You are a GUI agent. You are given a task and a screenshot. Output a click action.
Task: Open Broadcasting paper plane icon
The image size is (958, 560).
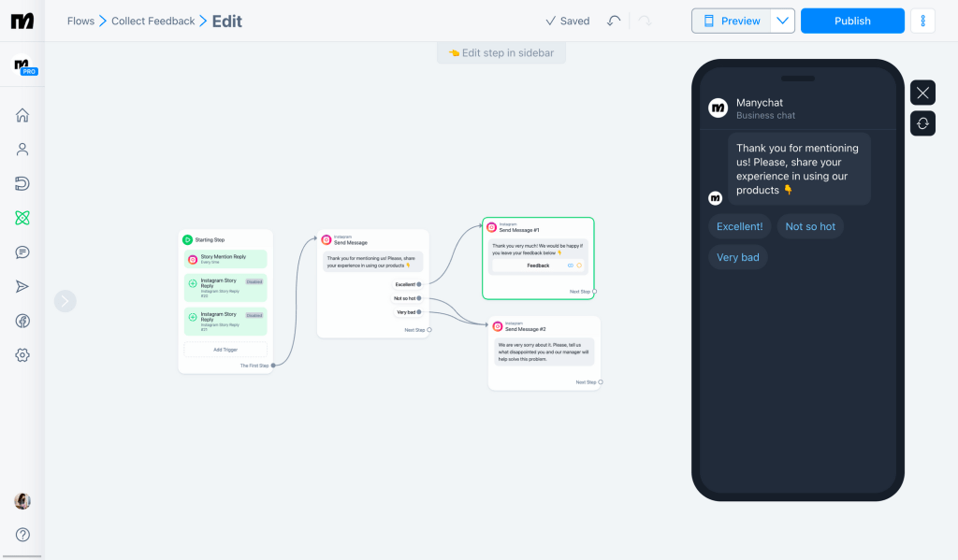22,286
